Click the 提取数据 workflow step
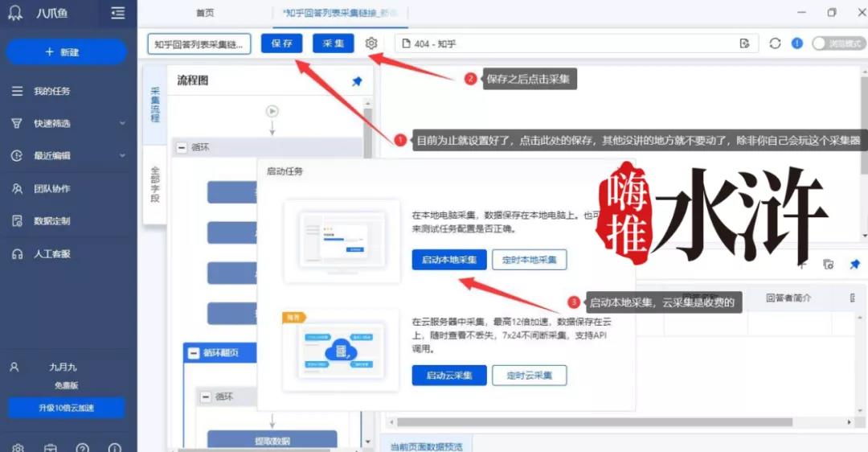Screen dimensions: 868x452 (272, 441)
